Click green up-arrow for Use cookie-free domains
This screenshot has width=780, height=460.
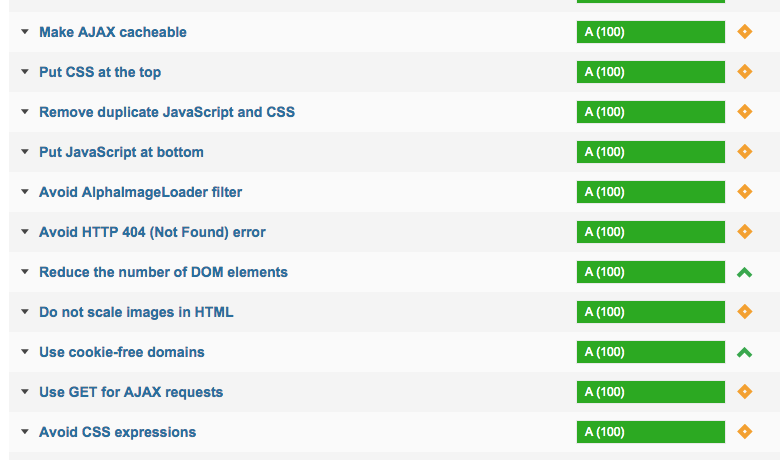click(744, 353)
